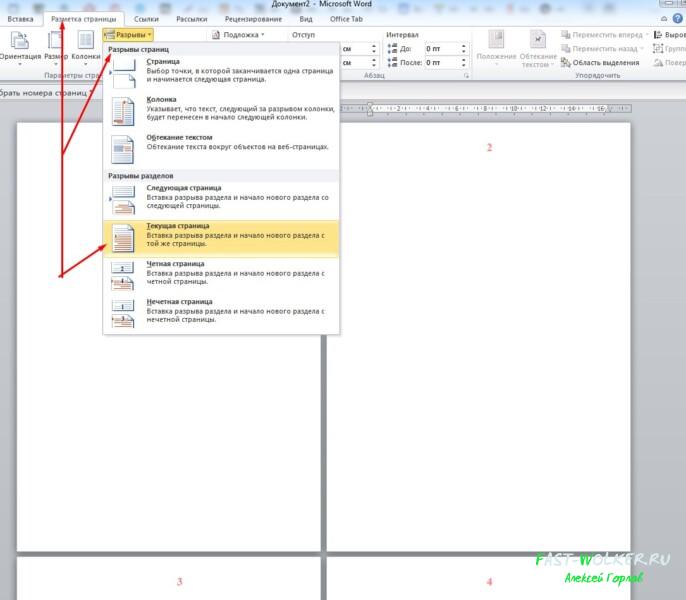
Task: Select the Страница page break option
Action: [x=221, y=72]
